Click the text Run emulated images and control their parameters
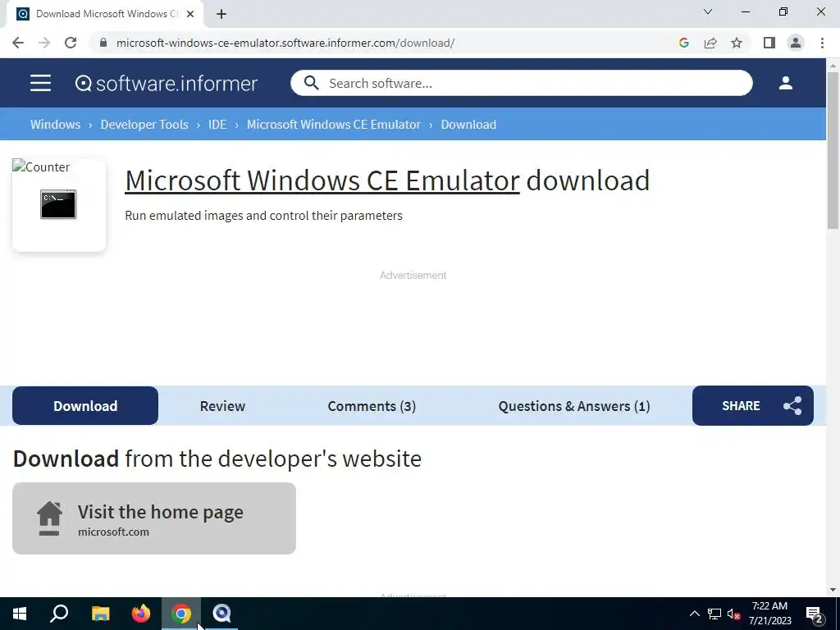Screen dimensions: 840x630 [x=263, y=216]
